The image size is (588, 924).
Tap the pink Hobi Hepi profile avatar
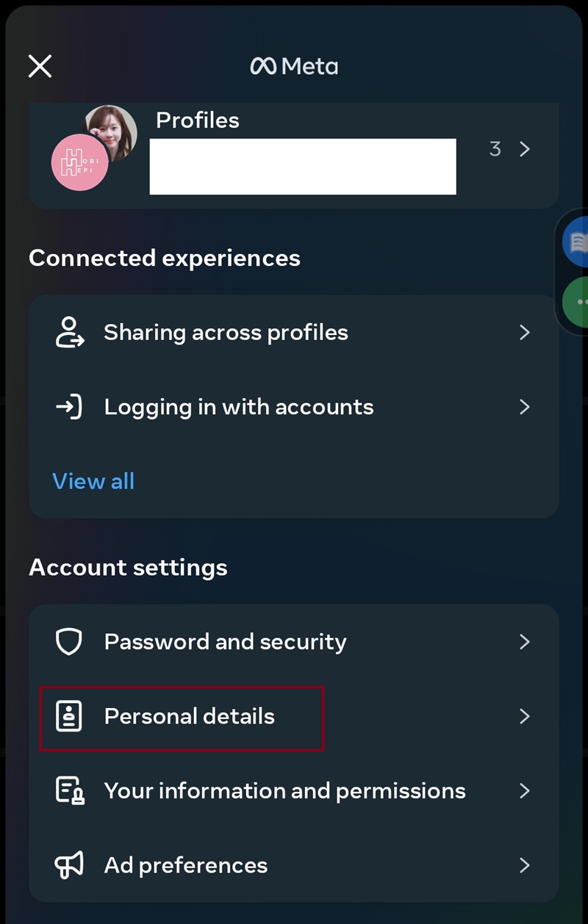point(79,163)
